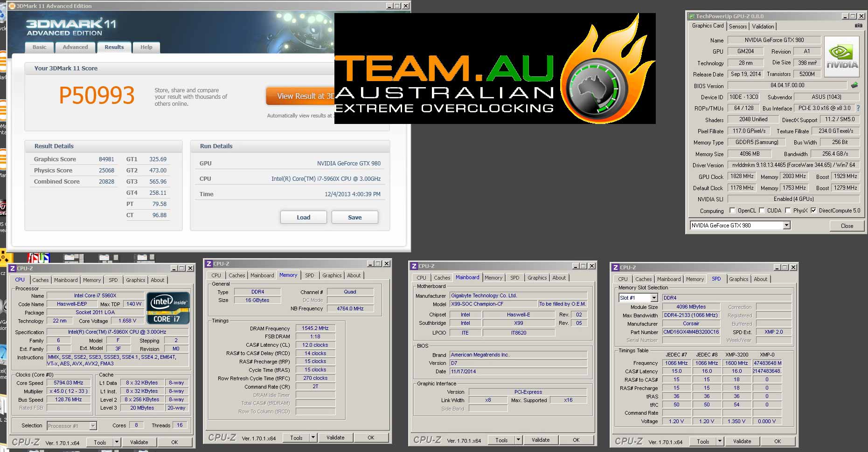
Task: Open the Validation tab in GPU-Z
Action: [763, 27]
